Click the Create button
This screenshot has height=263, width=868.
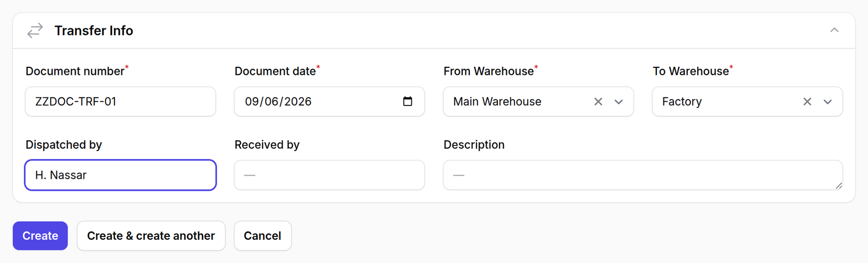[40, 236]
